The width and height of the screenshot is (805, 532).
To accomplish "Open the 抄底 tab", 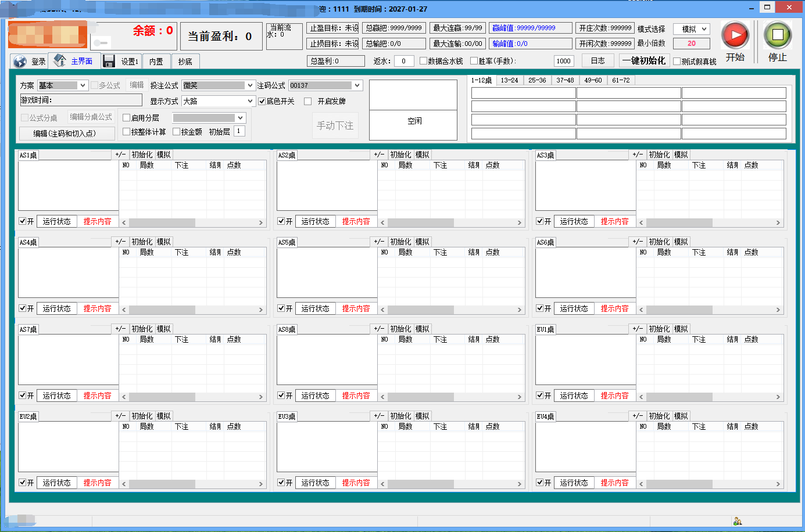I will 185,62.
